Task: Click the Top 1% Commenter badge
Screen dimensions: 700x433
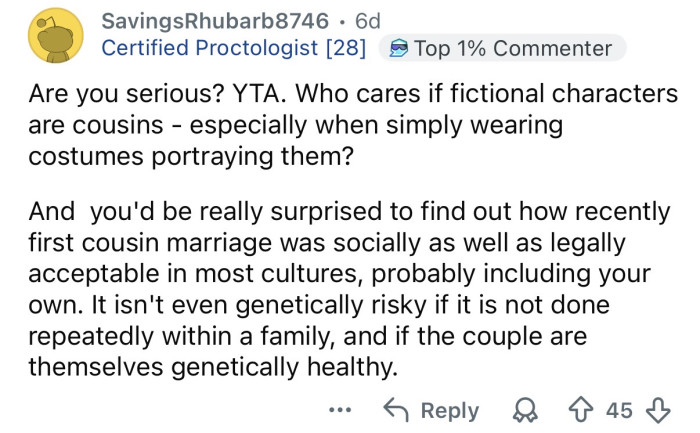Action: point(513,48)
